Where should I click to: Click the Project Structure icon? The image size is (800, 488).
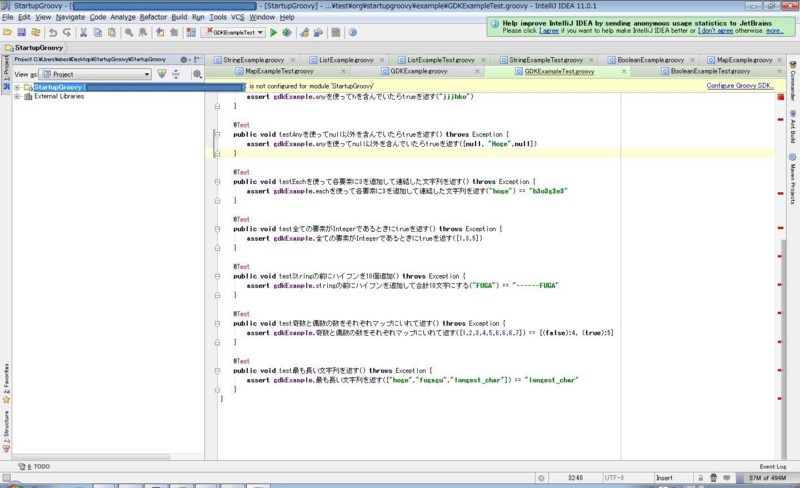tap(191, 32)
